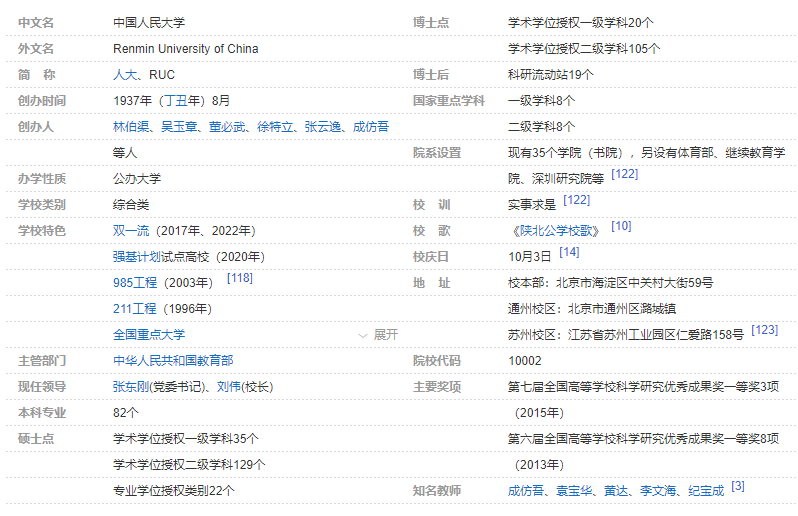The image size is (798, 516).
Task: Click reference [14] beside 校庆日 date
Action: tap(569, 252)
